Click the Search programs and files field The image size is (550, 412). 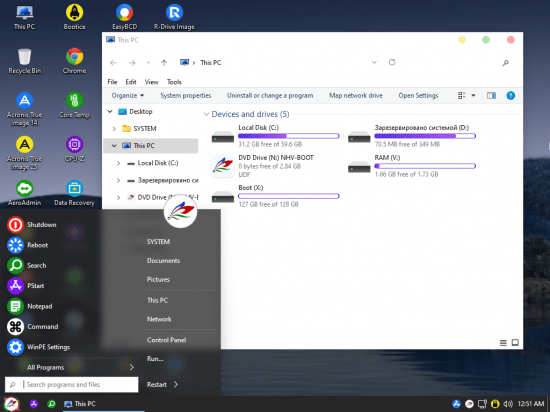point(72,385)
